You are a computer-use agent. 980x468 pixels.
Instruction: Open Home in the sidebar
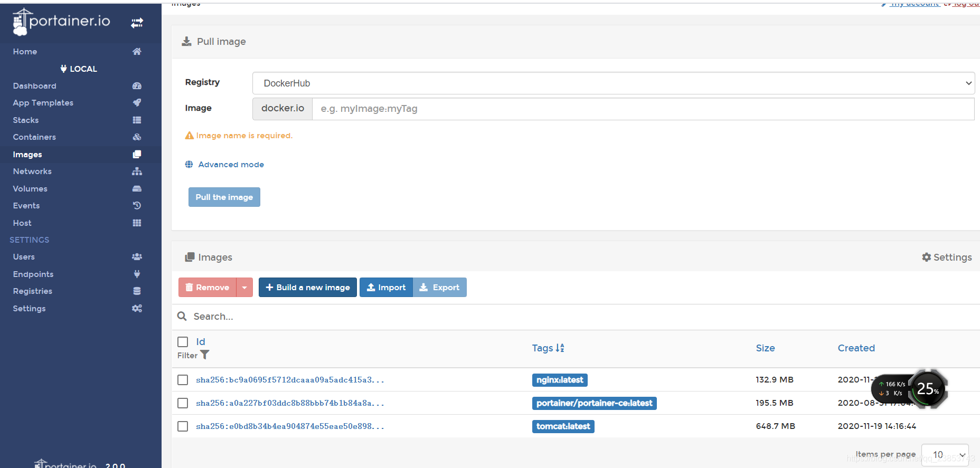(x=25, y=51)
